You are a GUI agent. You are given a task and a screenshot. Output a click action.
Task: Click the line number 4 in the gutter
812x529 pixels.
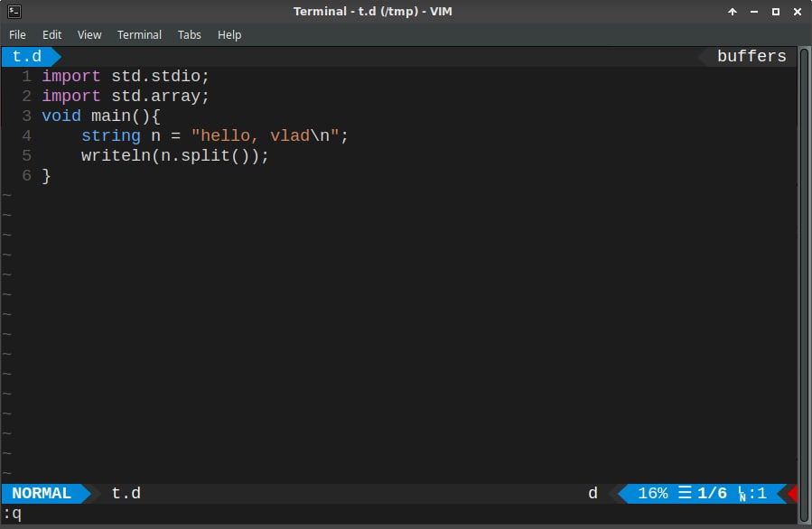pos(26,135)
